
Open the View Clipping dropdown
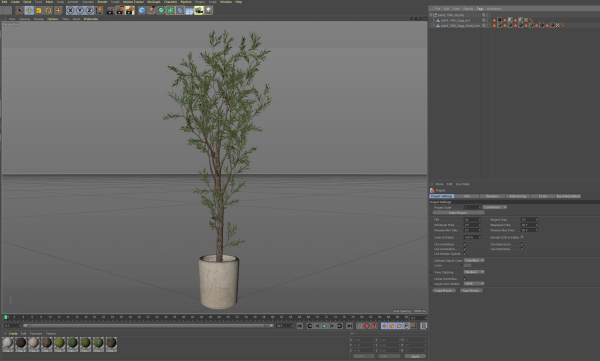[x=474, y=272]
